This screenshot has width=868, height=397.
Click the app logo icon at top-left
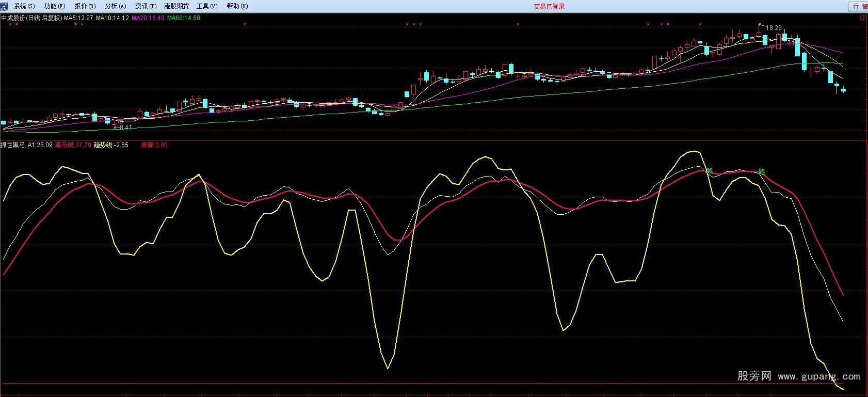[4, 6]
